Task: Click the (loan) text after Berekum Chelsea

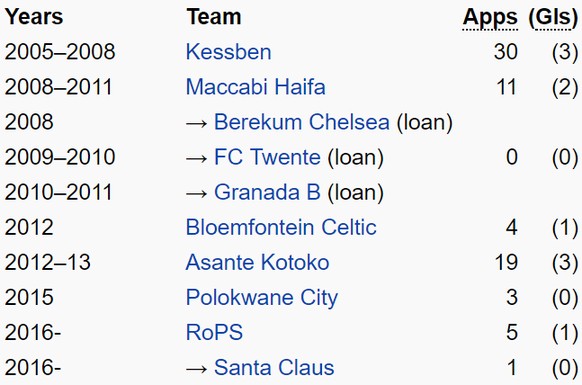Action: click(x=425, y=122)
